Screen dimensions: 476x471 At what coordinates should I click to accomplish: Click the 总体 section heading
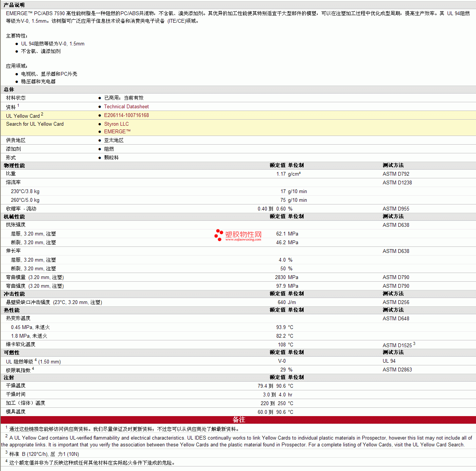coord(9,90)
